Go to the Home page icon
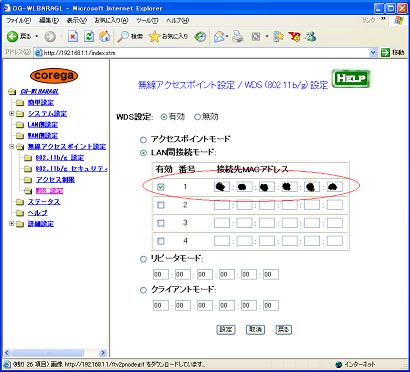Image resolution: width=410 pixels, height=372 pixels. [x=105, y=36]
